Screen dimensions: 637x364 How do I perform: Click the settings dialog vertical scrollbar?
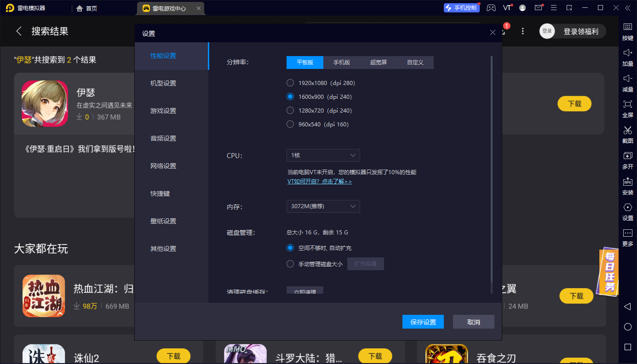491,169
